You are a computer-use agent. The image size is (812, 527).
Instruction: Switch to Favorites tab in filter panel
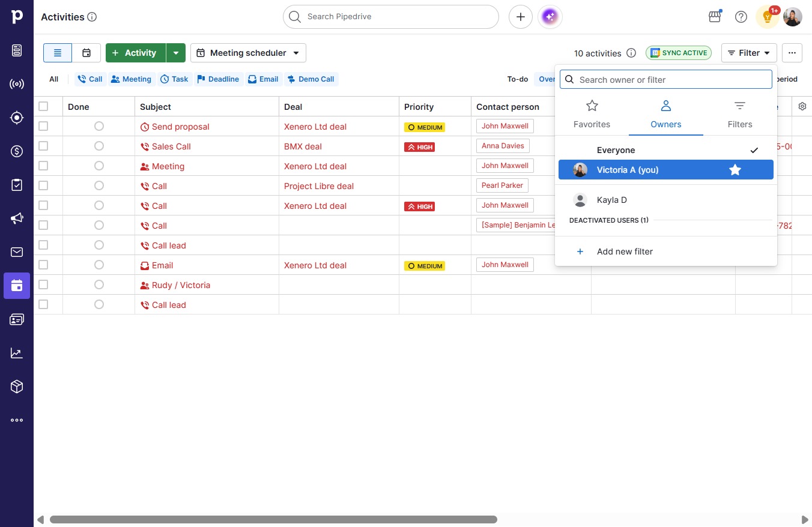(592, 114)
